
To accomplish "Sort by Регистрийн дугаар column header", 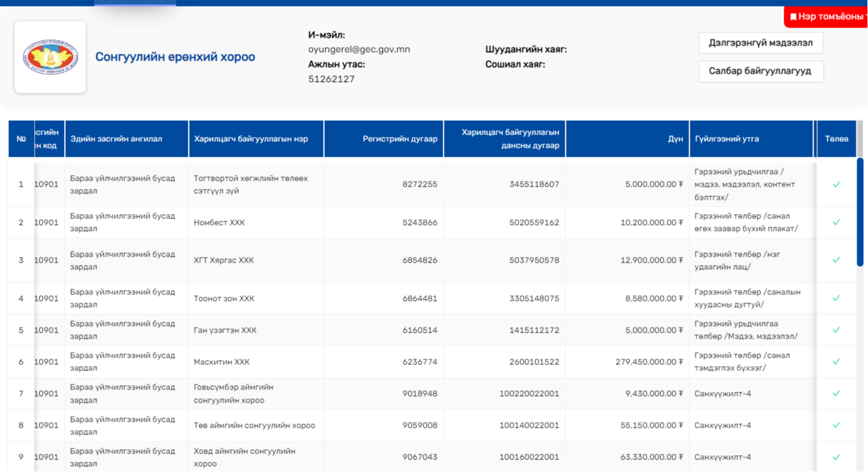I will click(x=400, y=139).
